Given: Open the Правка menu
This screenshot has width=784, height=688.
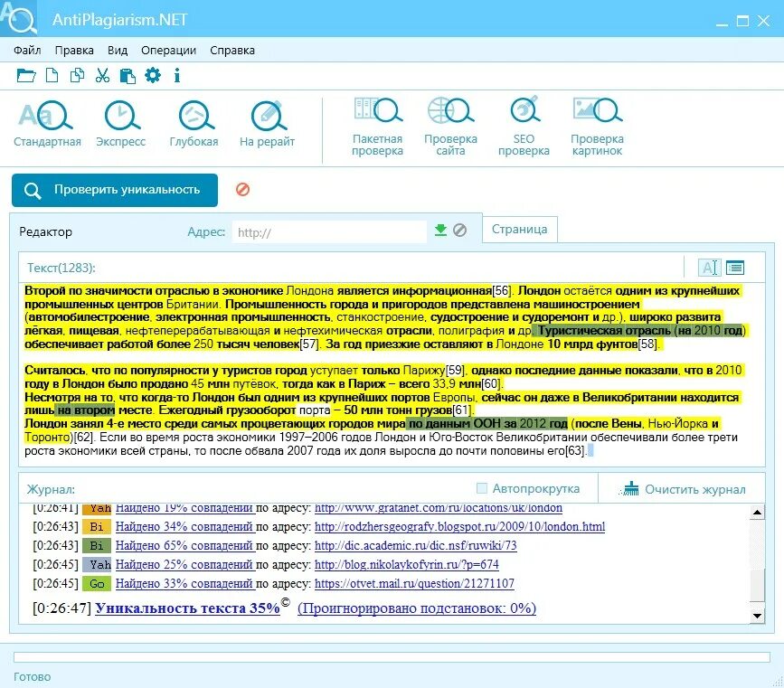Looking at the screenshot, I should pyautogui.click(x=74, y=51).
